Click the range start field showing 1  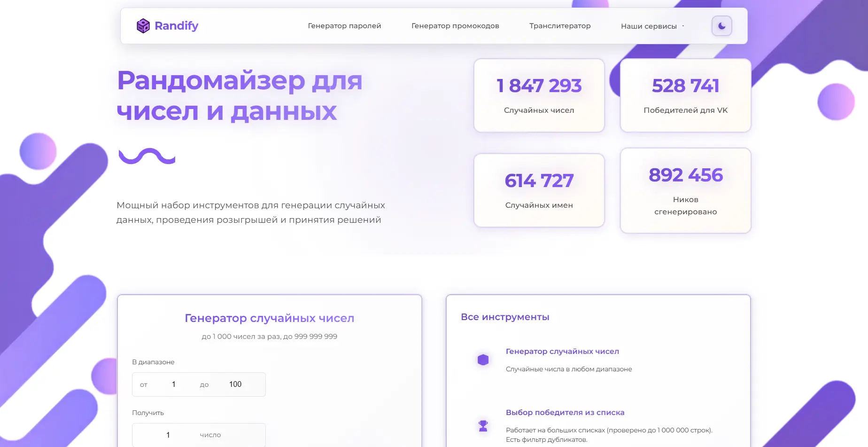point(173,384)
